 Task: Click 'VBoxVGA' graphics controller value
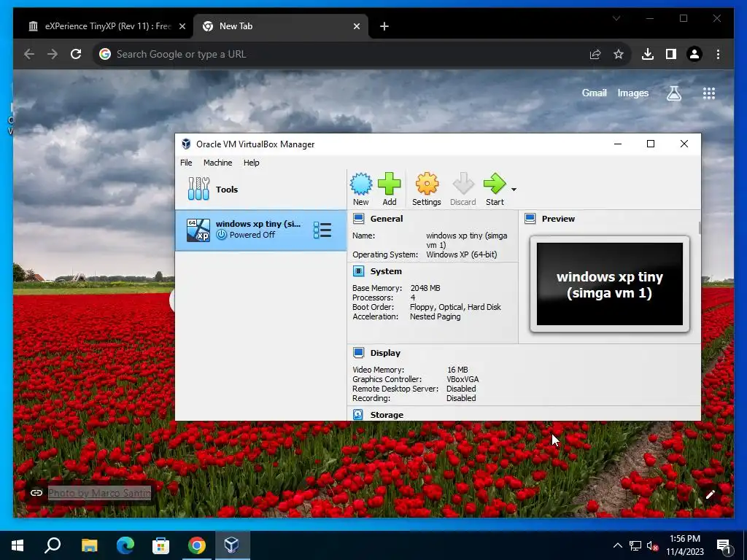(462, 379)
